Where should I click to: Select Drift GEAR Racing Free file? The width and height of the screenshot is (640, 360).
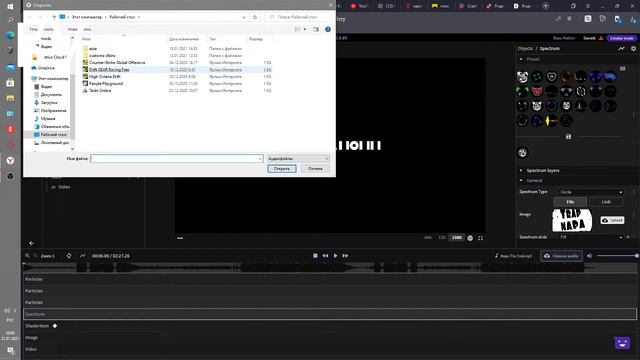[178, 69]
